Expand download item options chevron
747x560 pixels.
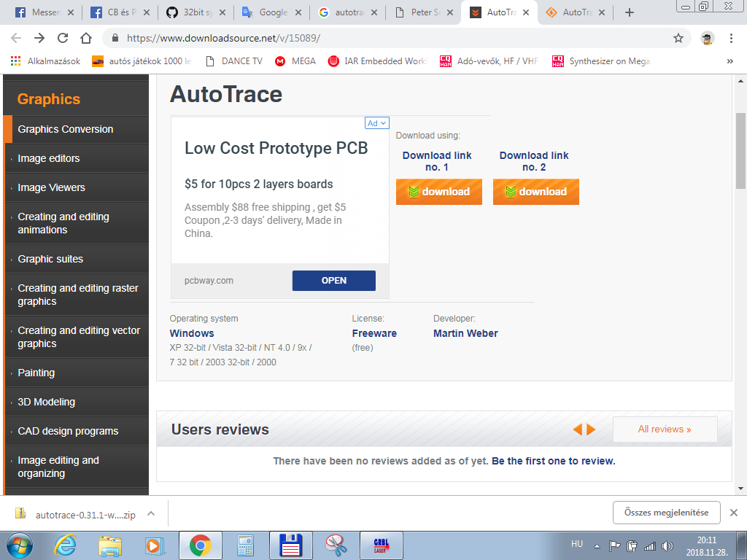click(151, 513)
